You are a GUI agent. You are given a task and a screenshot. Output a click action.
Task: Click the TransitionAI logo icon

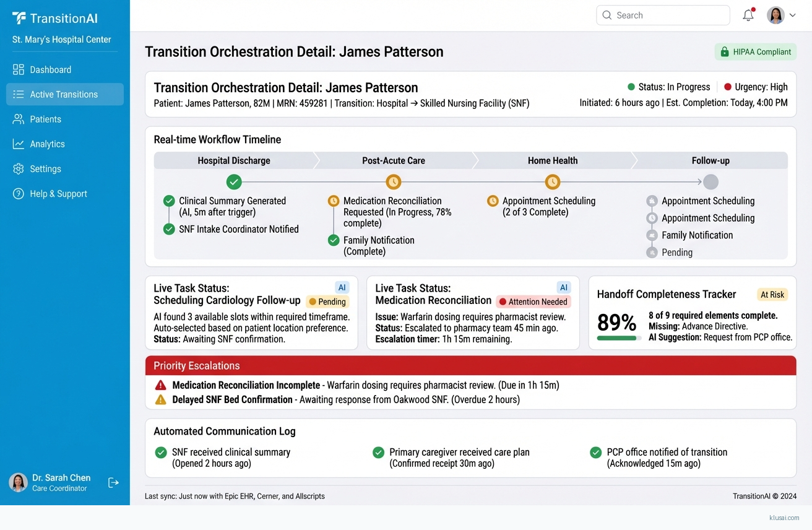coord(19,18)
